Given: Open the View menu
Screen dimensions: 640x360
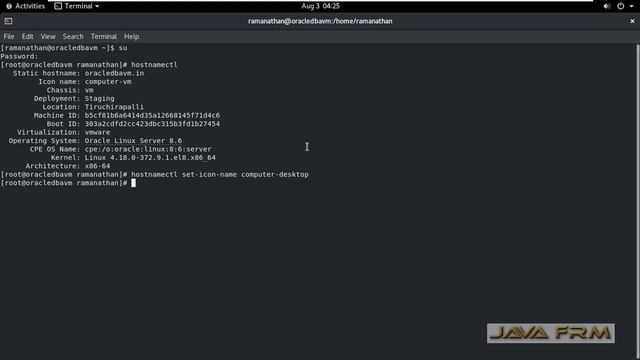Looking at the screenshot, I should (x=48, y=36).
